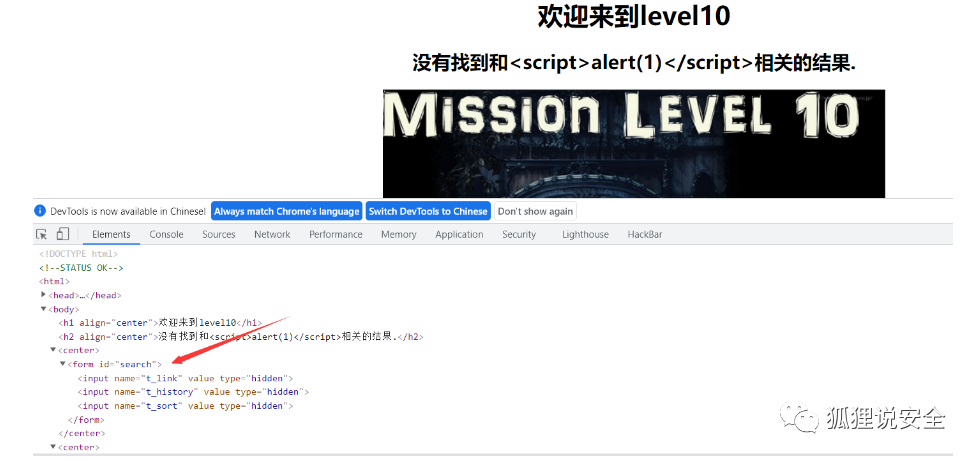The image size is (977, 461).
Task: Click Switch DevTools to Chinese button
Action: coord(428,211)
